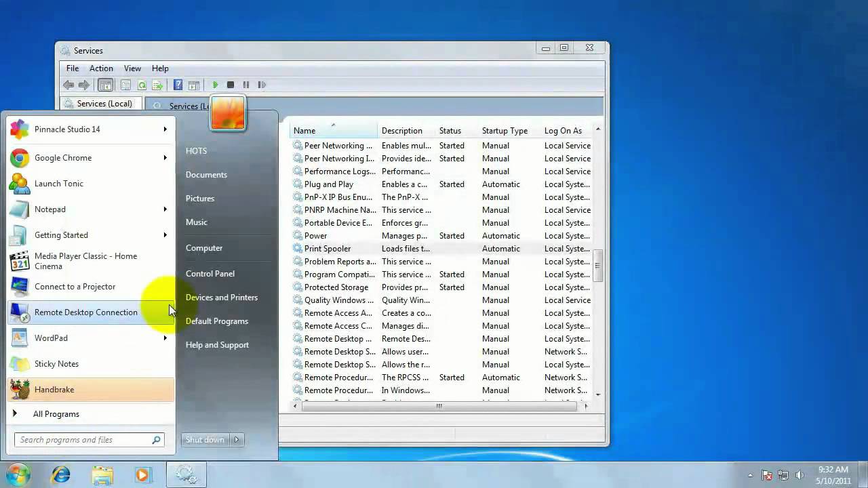
Task: Open the Action menu in Services
Action: pos(101,68)
